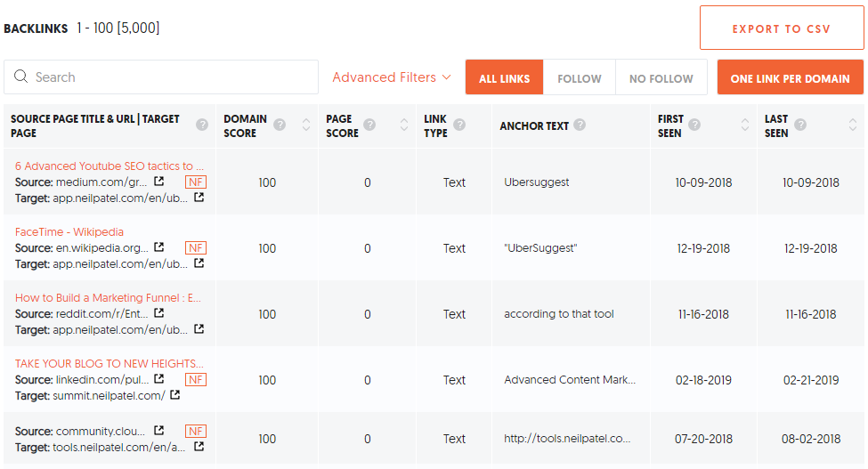Switch to the No Follow tab
Viewport: 868px width, 469px height.
[661, 77]
